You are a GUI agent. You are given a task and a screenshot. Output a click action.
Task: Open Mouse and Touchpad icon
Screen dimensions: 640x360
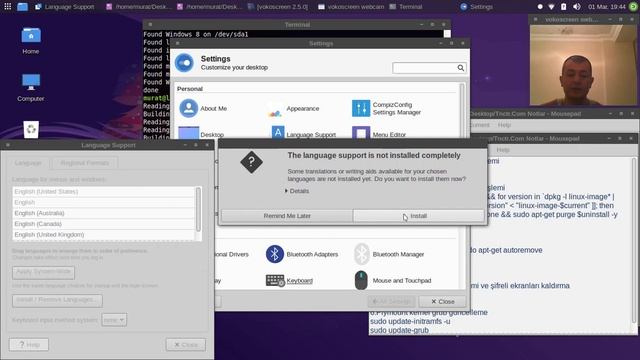point(361,280)
